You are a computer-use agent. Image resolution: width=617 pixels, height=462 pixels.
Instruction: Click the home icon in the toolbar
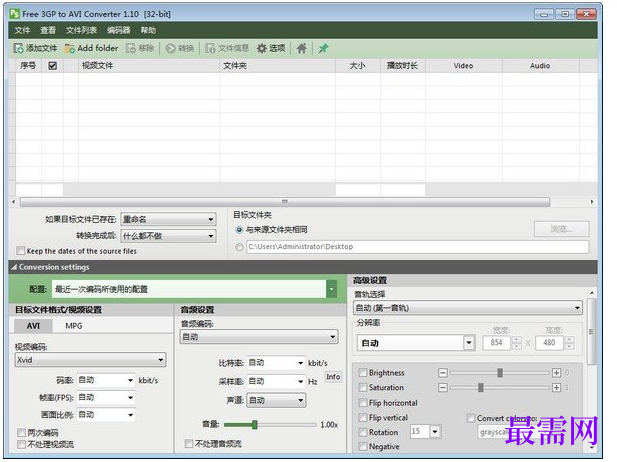tap(302, 48)
